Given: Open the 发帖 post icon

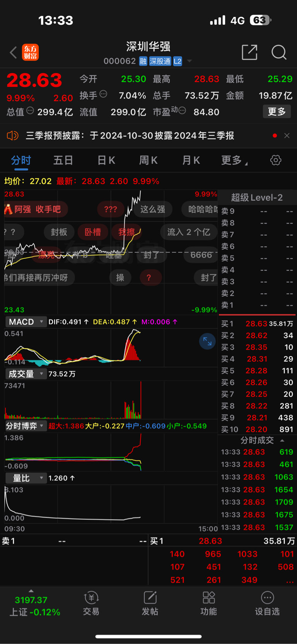Looking at the screenshot, I should pyautogui.click(x=150, y=603).
